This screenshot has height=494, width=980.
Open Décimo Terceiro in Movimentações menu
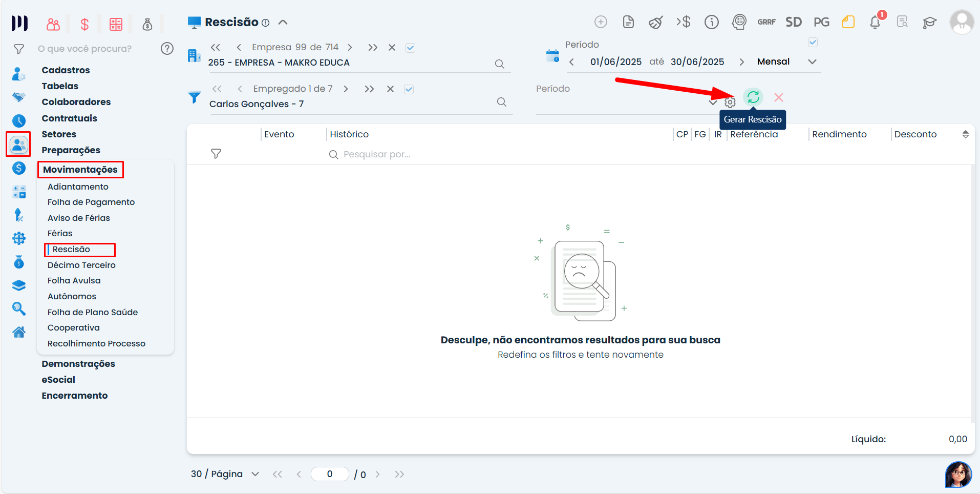[x=81, y=265]
